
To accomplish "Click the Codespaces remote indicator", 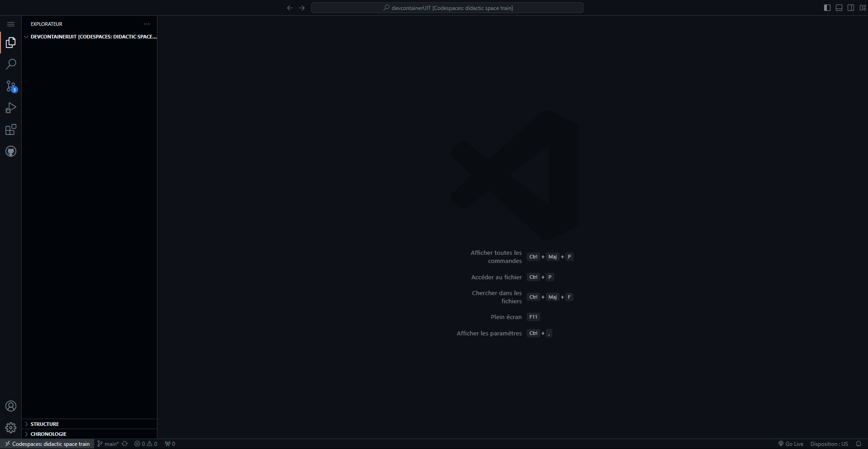I will [x=47, y=444].
